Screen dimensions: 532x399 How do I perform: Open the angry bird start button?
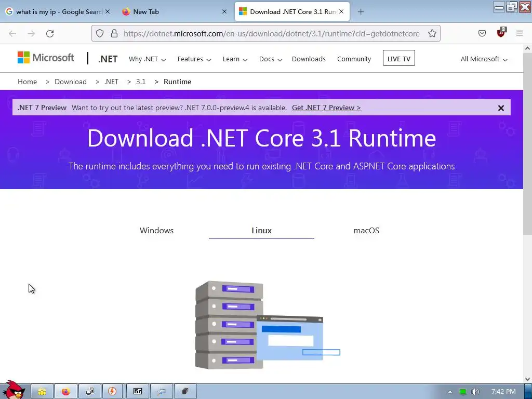[13, 390]
